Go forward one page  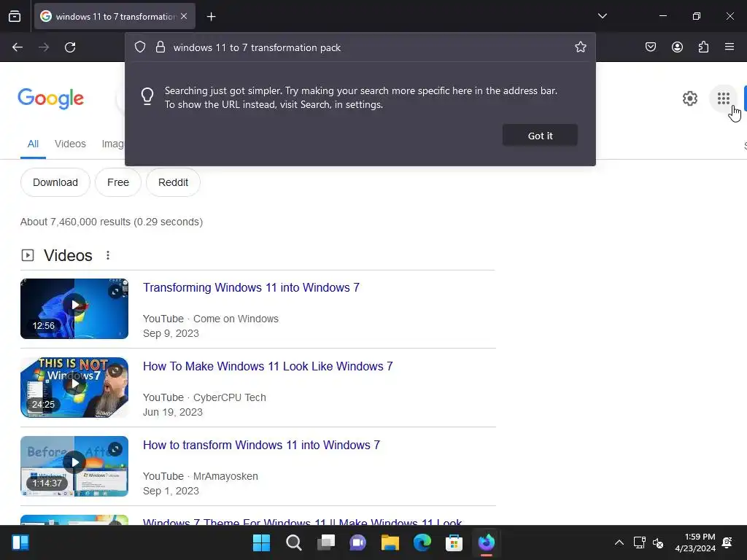point(44,47)
